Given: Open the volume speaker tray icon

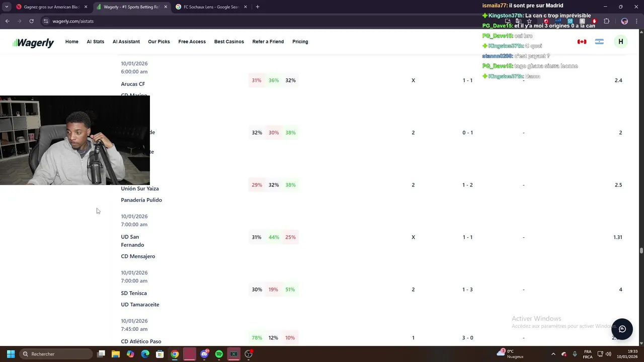Looking at the screenshot, I should point(608,354).
